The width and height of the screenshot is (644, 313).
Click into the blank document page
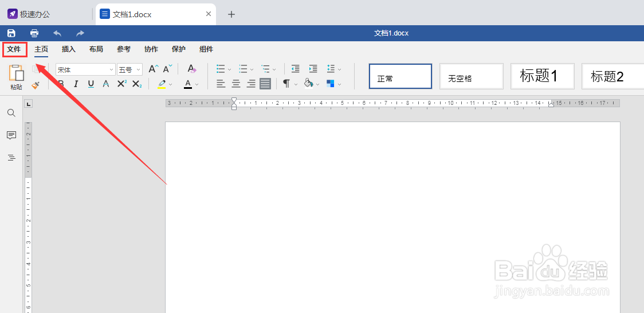(392, 217)
